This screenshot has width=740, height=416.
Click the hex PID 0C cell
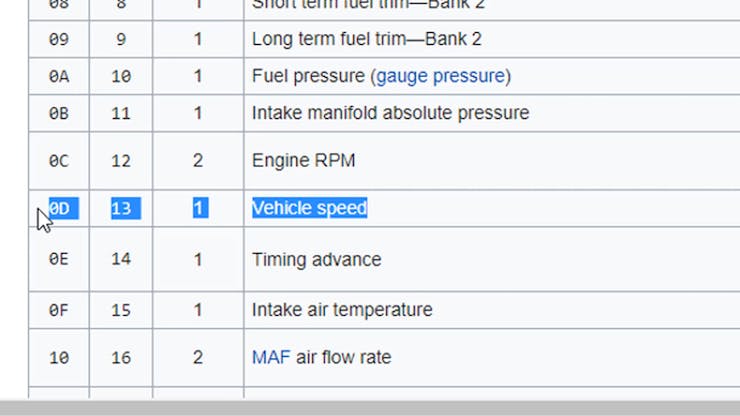[x=59, y=161]
